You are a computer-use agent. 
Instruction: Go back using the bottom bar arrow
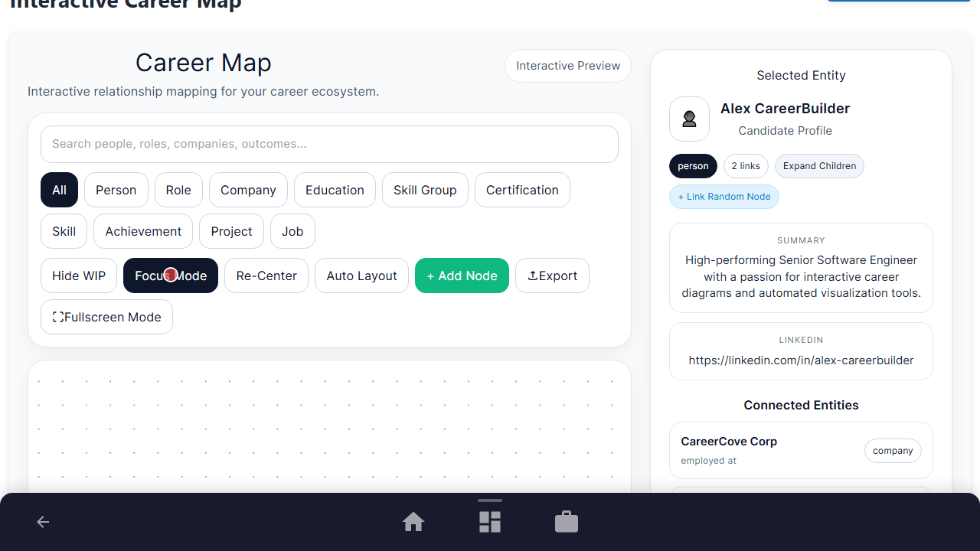point(43,522)
